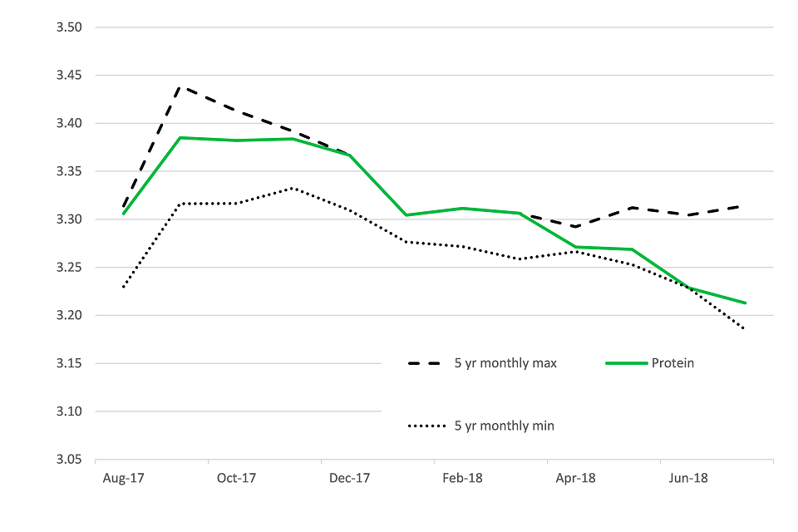Click the peak of the dashed max line
This screenshot has width=798, height=532.
[180, 86]
